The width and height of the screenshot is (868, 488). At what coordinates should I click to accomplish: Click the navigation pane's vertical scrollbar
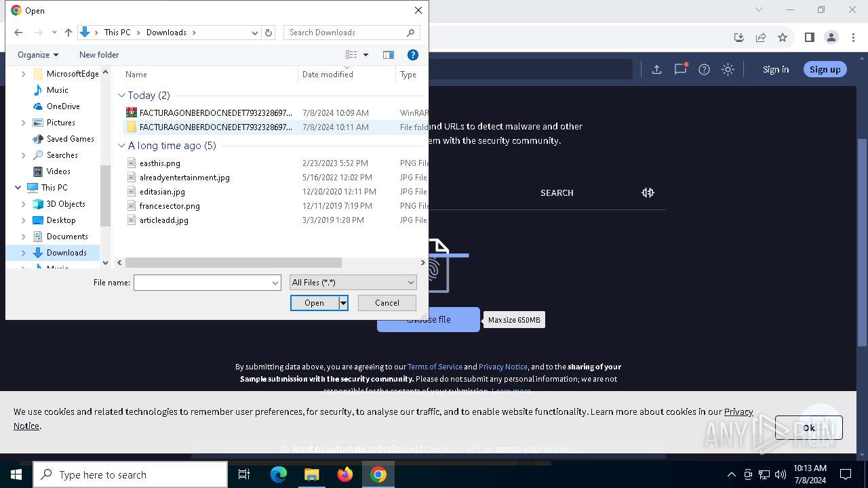pos(105,195)
